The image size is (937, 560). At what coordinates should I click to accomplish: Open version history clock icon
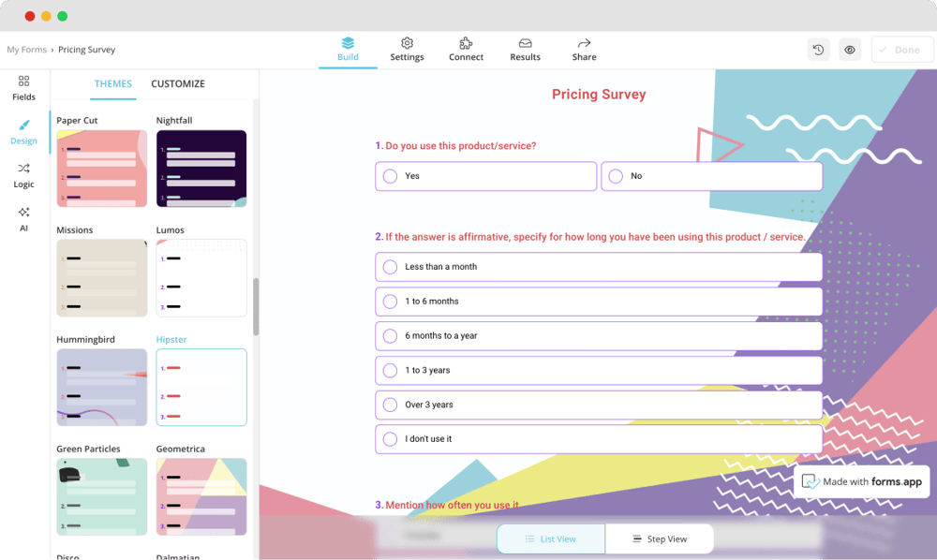coord(818,50)
